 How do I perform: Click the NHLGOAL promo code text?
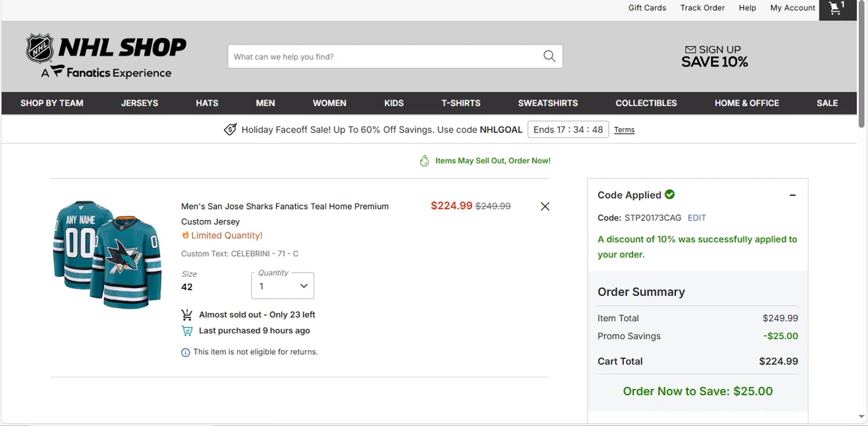pos(501,130)
